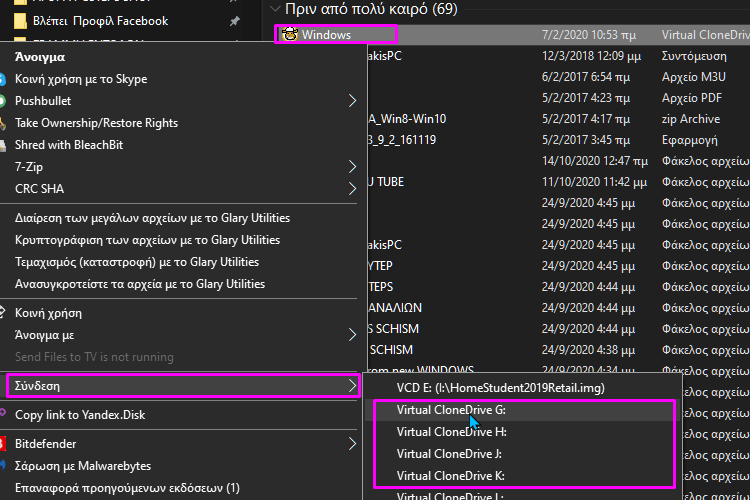The width and height of the screenshot is (750, 500).
Task: Expand the Bitdefender submenu arrow
Action: coord(352,444)
